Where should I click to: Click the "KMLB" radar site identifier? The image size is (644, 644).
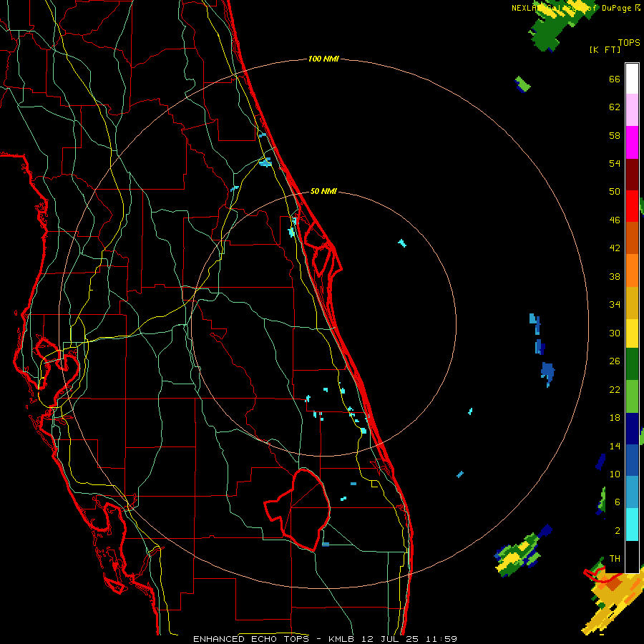point(343,639)
